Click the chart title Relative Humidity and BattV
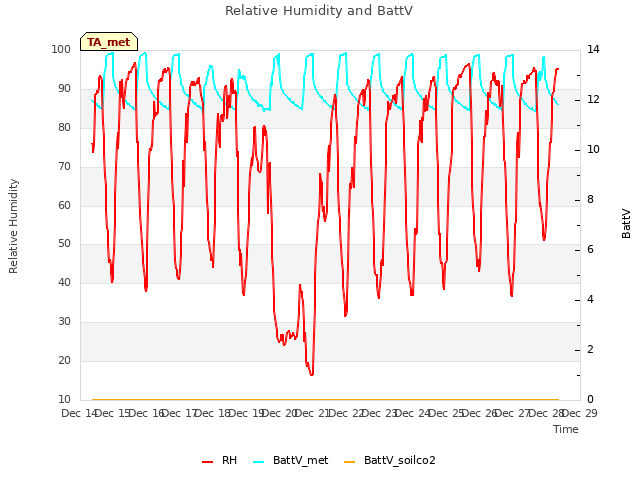The height and width of the screenshot is (480, 640). point(319,11)
